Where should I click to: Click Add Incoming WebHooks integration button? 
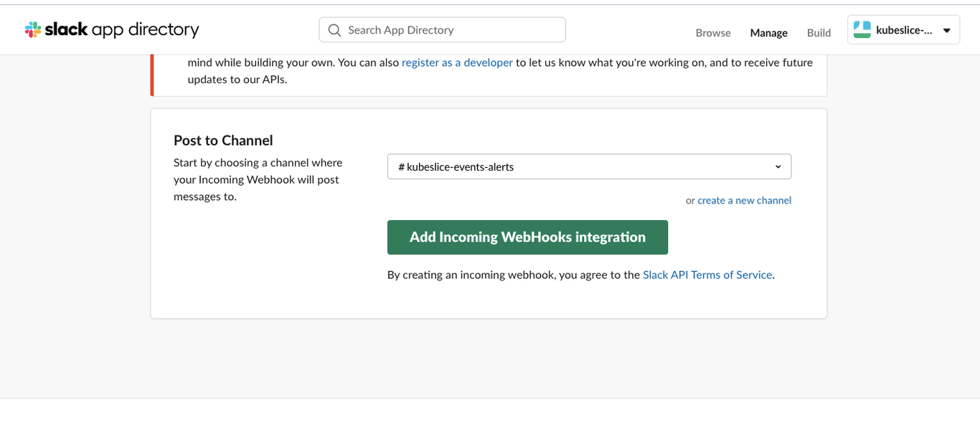click(x=527, y=237)
